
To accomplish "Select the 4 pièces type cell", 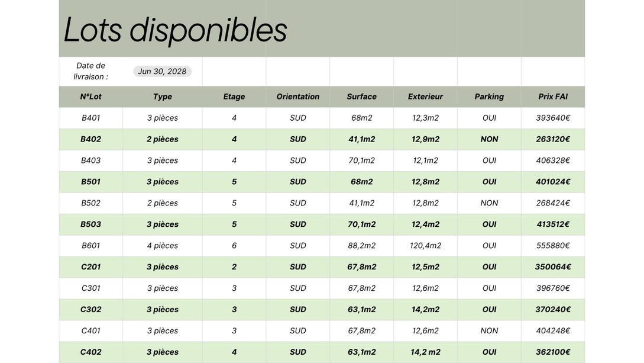I will pyautogui.click(x=162, y=246).
